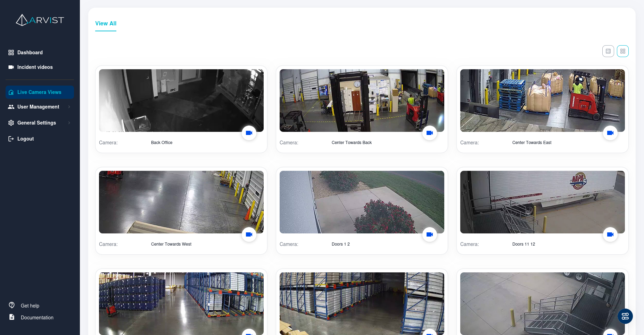
Task: Click Logout in the sidebar
Action: pos(25,139)
